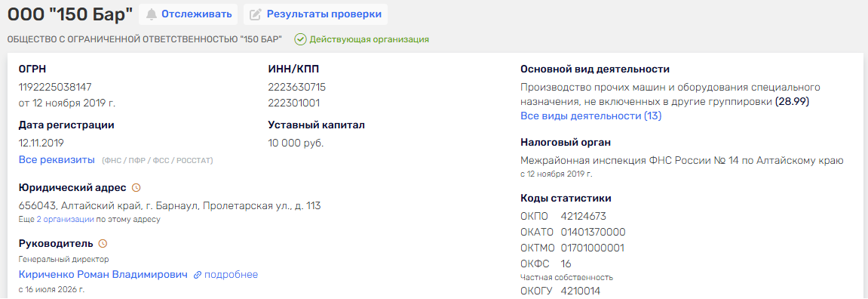868x299 pixels.
Task: Open Кириченко Роман Владимирович profile link
Action: pyautogui.click(x=103, y=275)
